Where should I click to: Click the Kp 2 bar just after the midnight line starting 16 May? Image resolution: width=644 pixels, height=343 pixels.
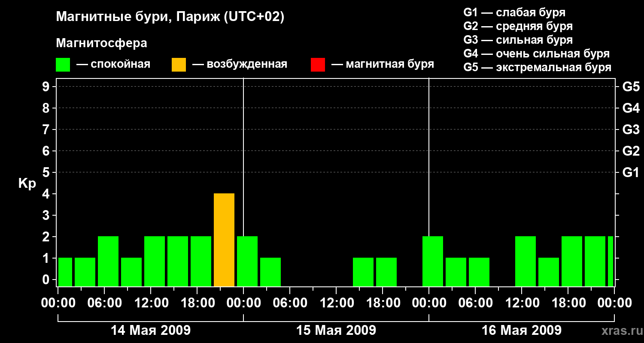pyautogui.click(x=433, y=261)
